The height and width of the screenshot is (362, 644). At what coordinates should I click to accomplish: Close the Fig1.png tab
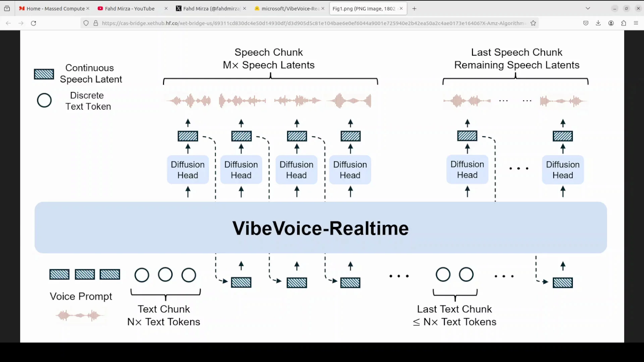coord(401,8)
